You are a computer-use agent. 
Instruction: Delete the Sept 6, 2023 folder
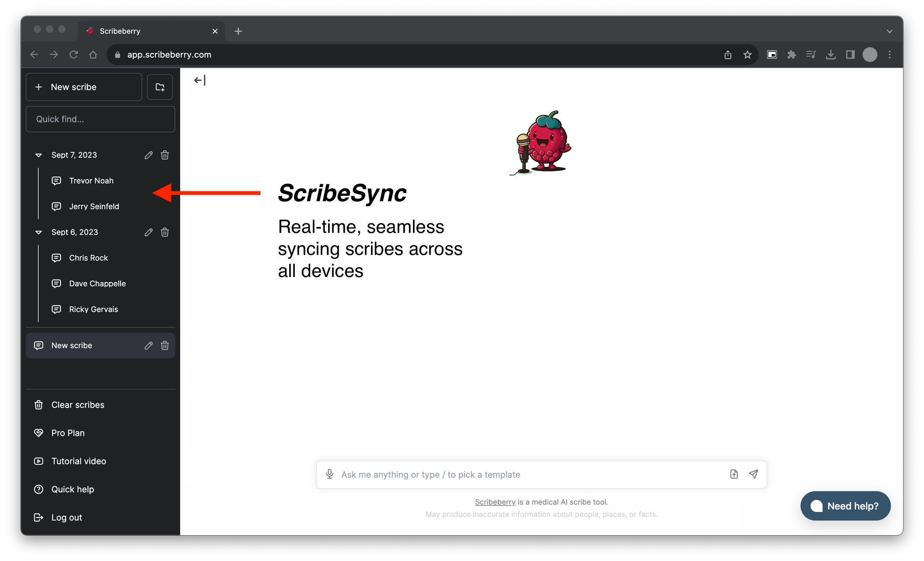click(165, 232)
